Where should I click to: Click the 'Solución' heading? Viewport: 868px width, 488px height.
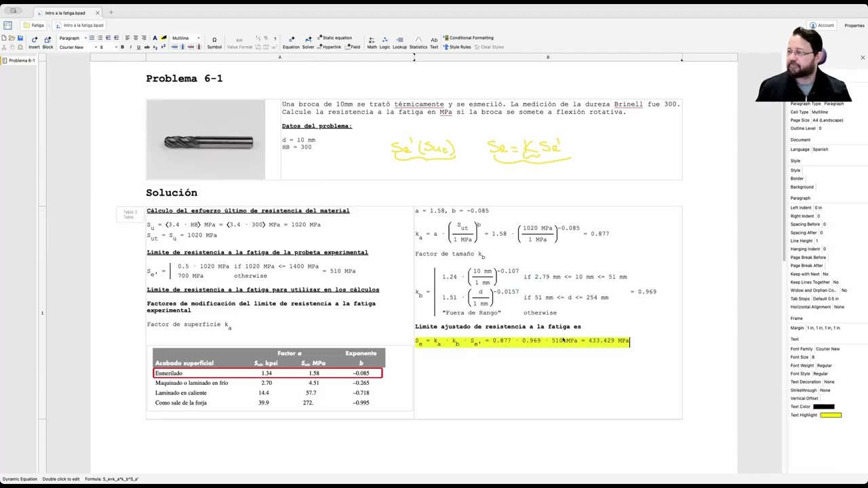[x=172, y=192]
